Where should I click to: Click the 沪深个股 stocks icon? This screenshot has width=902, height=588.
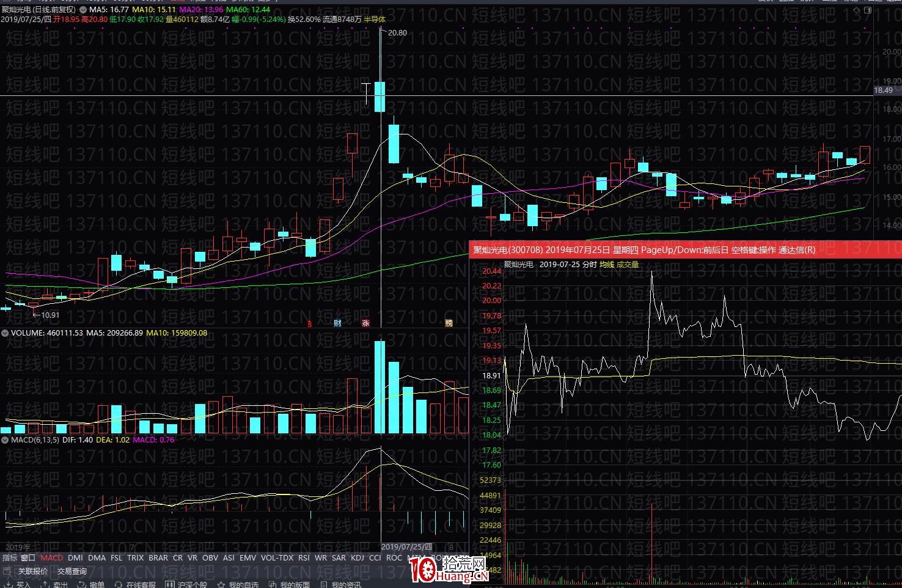click(170, 585)
